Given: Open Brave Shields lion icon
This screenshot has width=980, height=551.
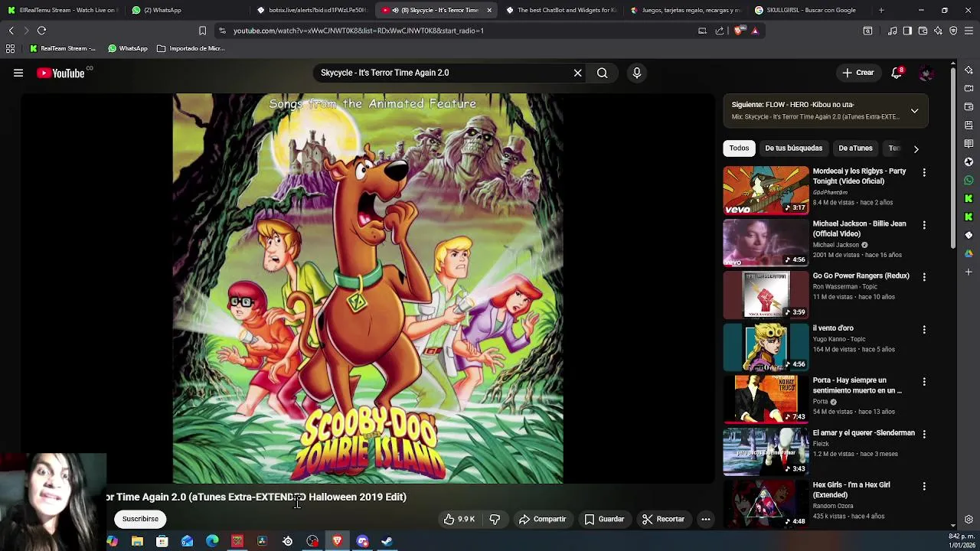Looking at the screenshot, I should point(738,31).
